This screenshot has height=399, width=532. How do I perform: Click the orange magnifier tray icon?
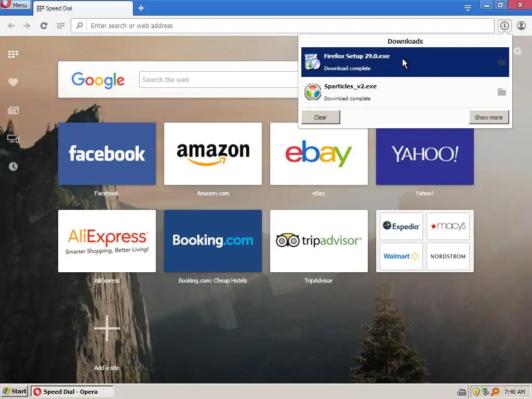495,392
